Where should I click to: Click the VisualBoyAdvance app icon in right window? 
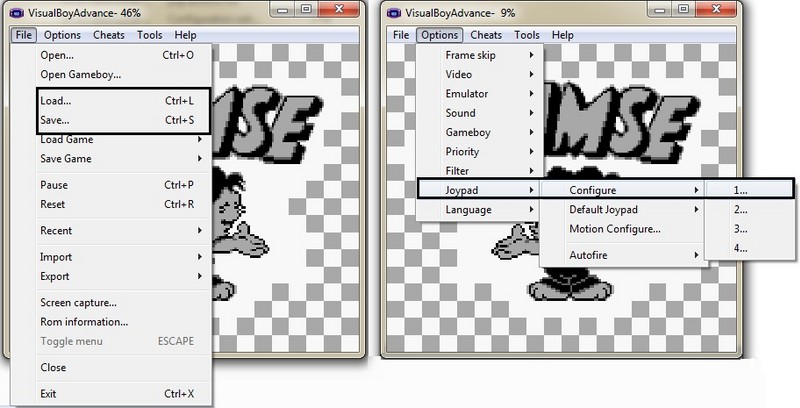[x=394, y=13]
